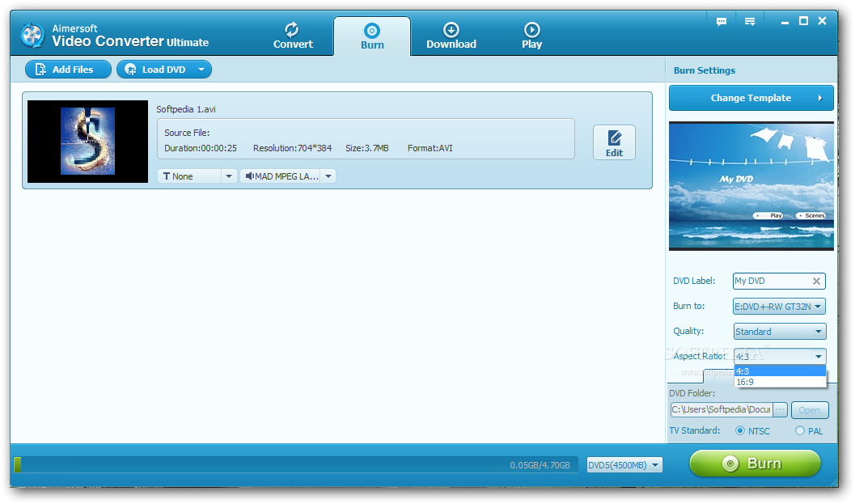This screenshot has height=504, width=855.
Task: Click the Change Template button
Action: pos(751,98)
